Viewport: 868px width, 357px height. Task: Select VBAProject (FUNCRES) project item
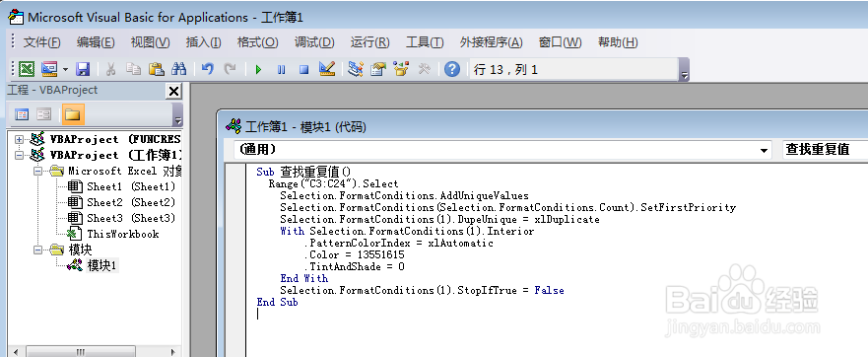click(115, 139)
